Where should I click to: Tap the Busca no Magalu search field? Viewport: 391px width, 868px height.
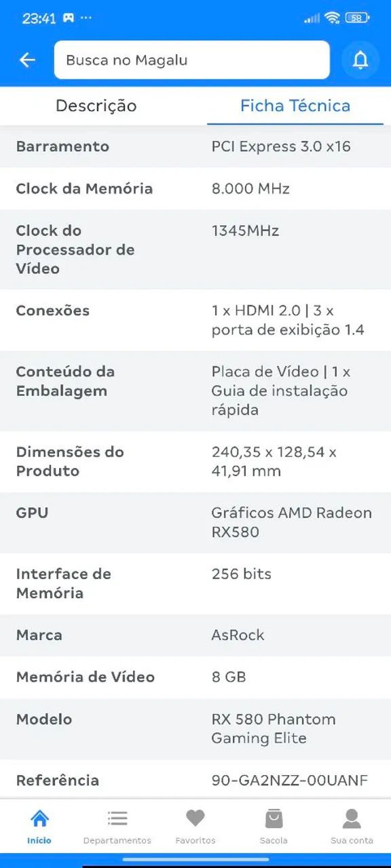click(192, 60)
